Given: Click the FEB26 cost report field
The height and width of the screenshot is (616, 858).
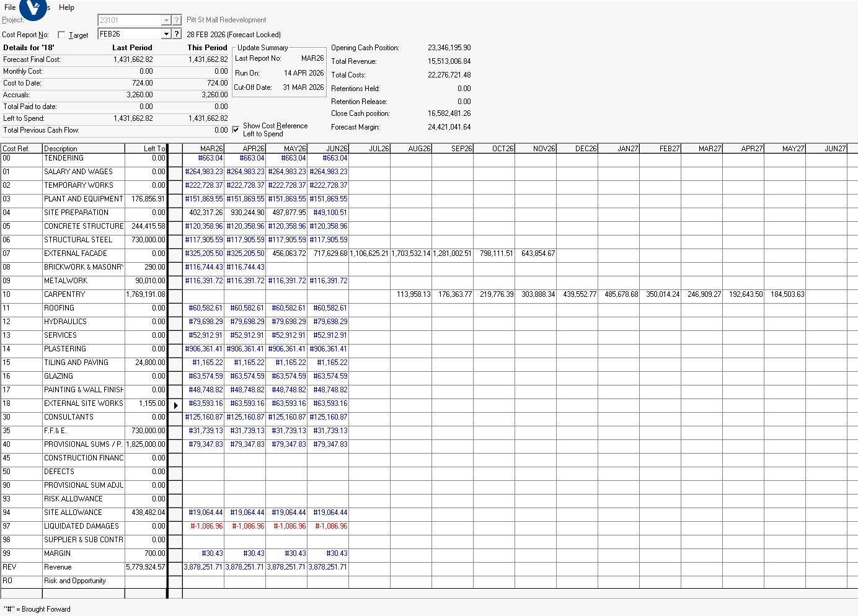Looking at the screenshot, I should (x=130, y=34).
